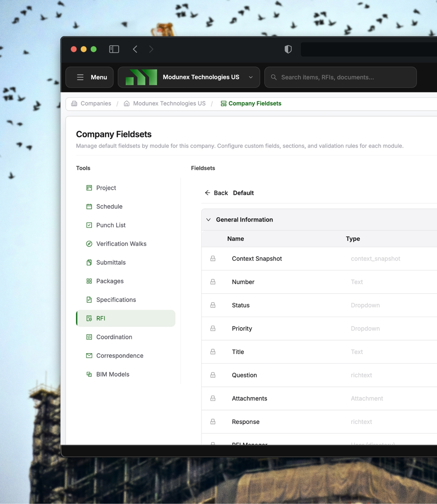The width and height of the screenshot is (437, 504).
Task: Click the privacy shield icon in toolbar
Action: click(288, 49)
